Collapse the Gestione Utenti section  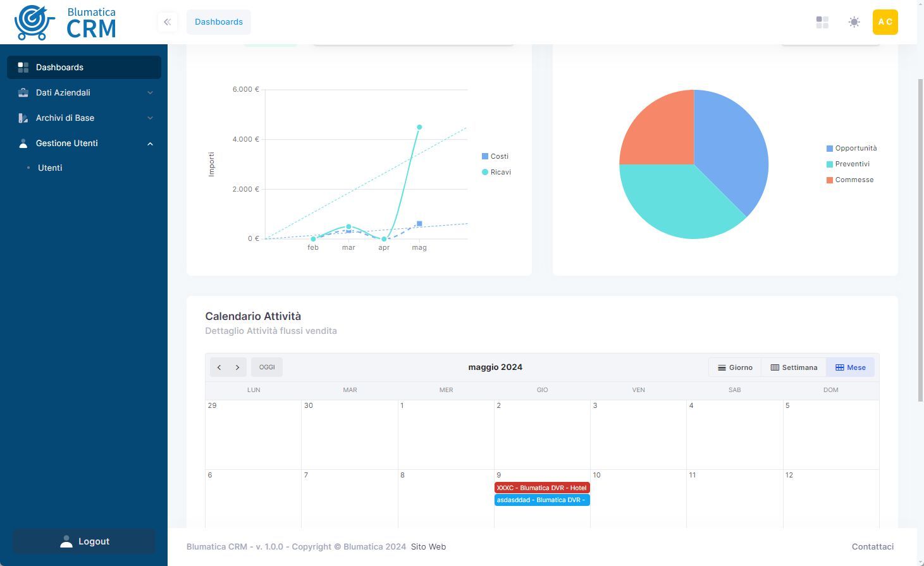point(150,144)
